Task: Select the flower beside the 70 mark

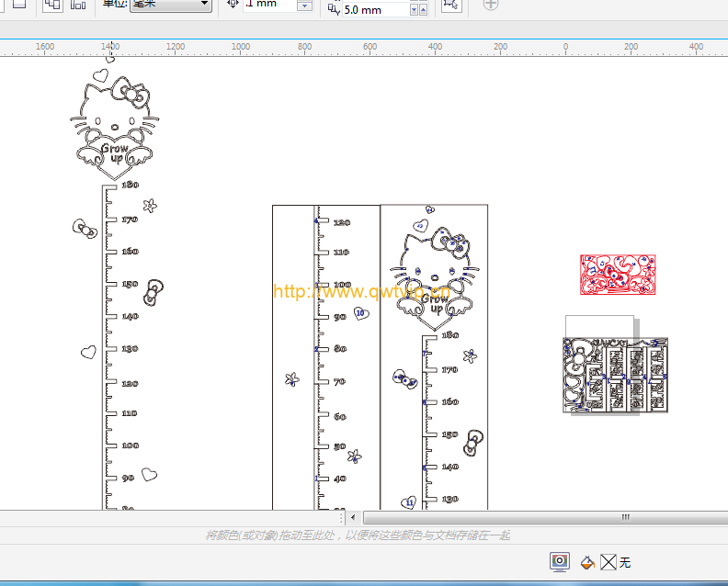Action: click(x=292, y=379)
